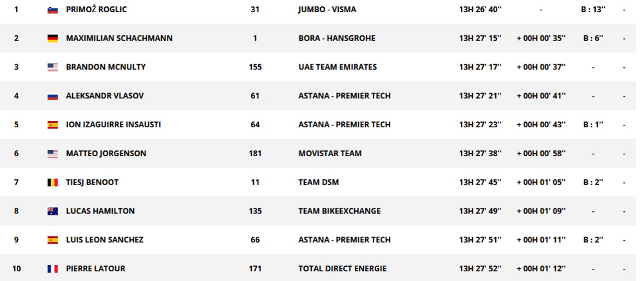Click the Australian flag beside Lucas Hamilton
Screen dimensions: 644x281
coord(53,211)
